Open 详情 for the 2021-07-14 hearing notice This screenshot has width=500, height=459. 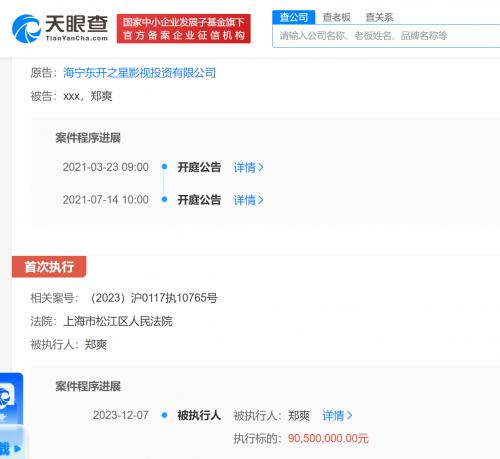pos(249,200)
